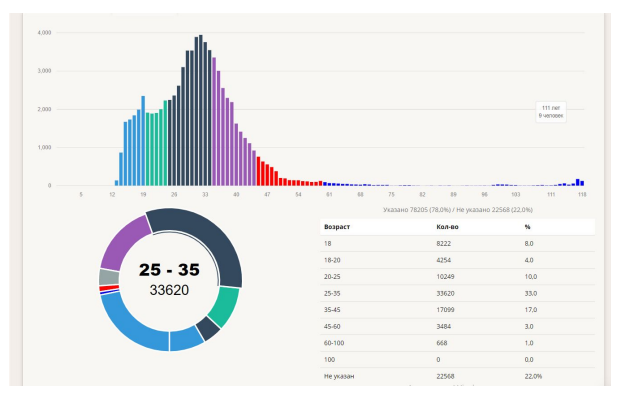Click the 5 x-axis label
This screenshot has width=623, height=405.
[x=81, y=194]
